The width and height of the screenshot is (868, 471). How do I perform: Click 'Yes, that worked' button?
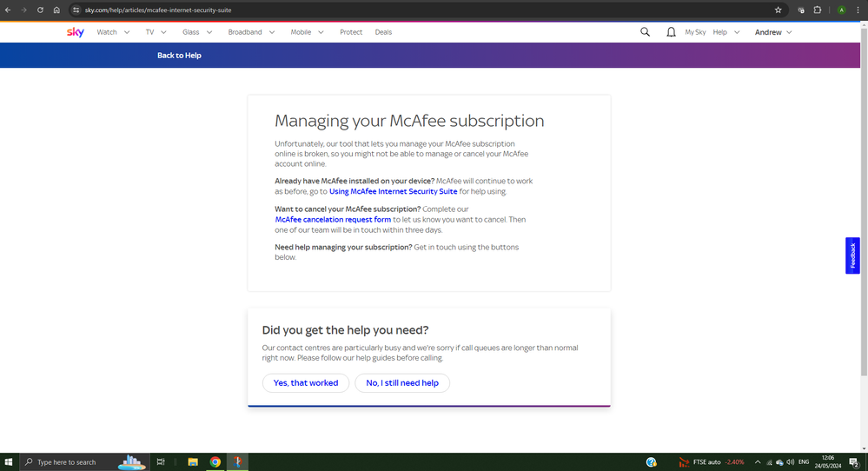tap(306, 383)
